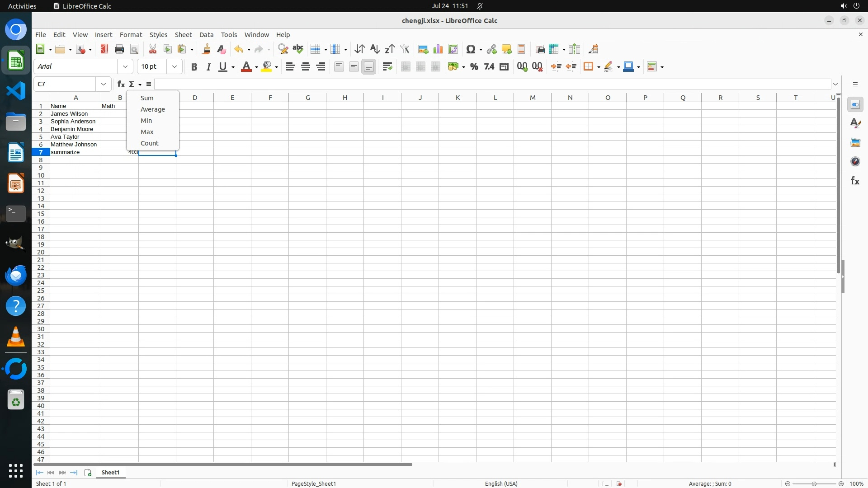Screen dimensions: 868x488
Task: Expand the font size dropdown
Action: [175, 66]
